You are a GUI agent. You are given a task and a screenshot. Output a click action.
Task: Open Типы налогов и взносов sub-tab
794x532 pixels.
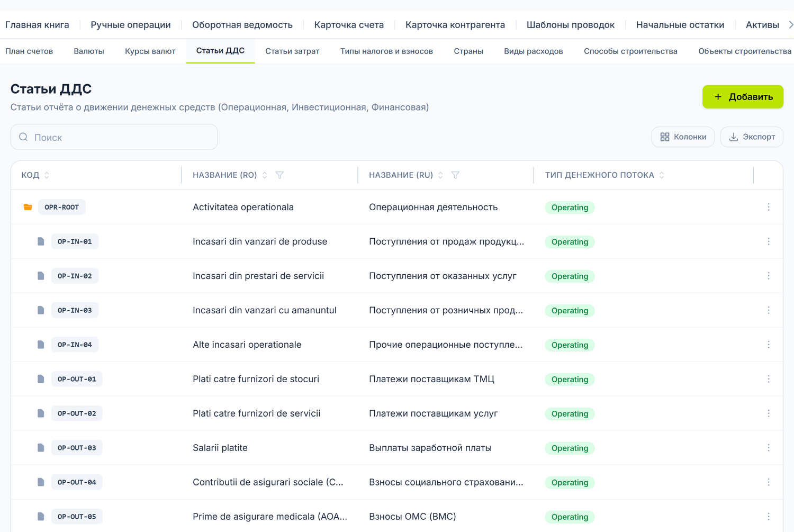[386, 51]
